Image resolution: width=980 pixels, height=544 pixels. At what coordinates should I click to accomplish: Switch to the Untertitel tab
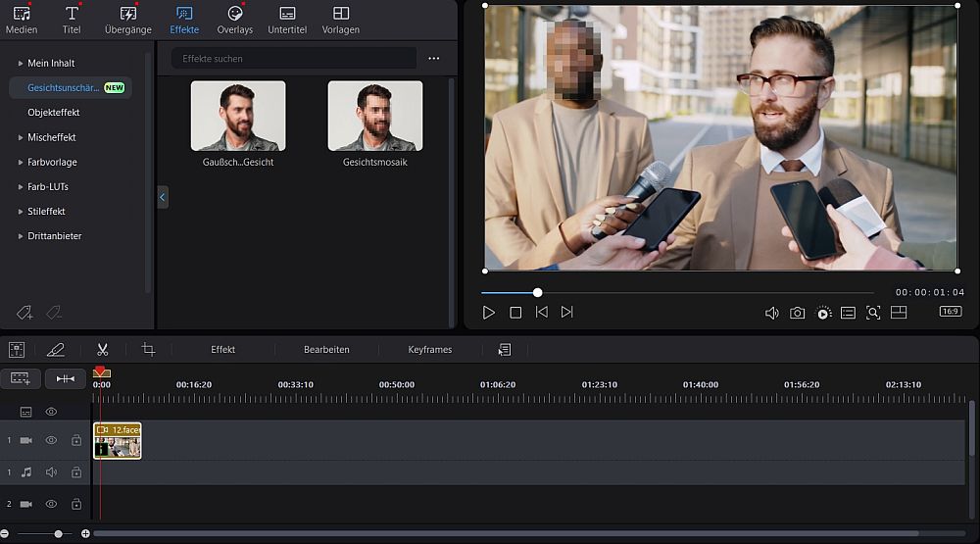coord(287,20)
